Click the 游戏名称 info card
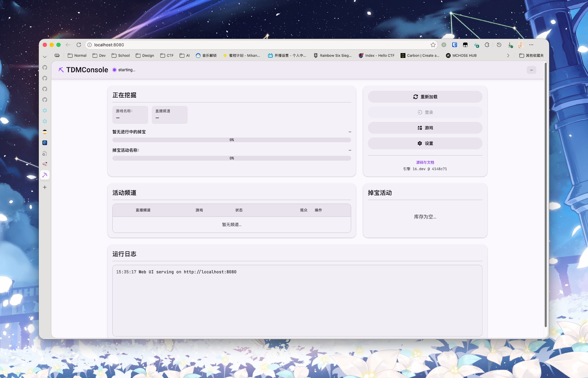Viewport: 588px width, 378px height. tap(130, 115)
